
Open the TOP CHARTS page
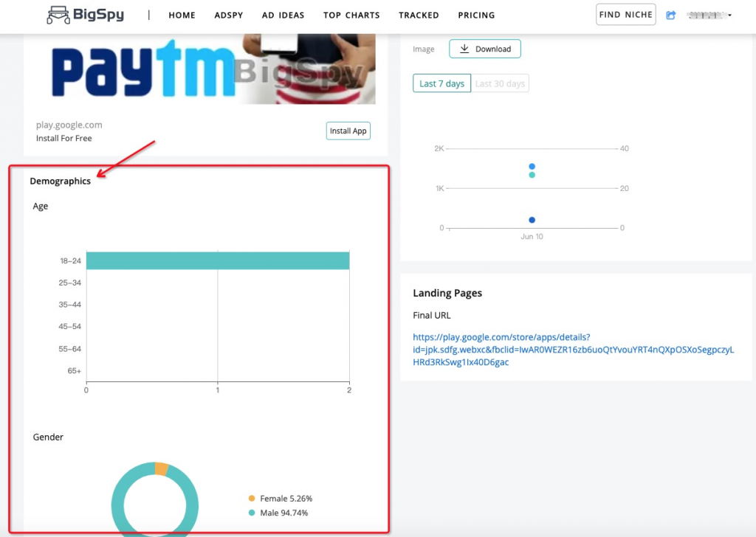[x=351, y=15]
